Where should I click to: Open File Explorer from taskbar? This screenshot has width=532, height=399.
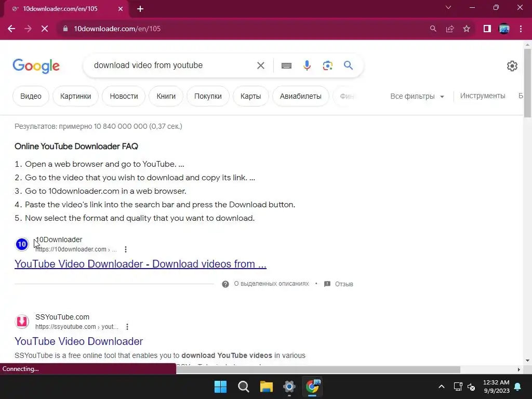click(267, 387)
